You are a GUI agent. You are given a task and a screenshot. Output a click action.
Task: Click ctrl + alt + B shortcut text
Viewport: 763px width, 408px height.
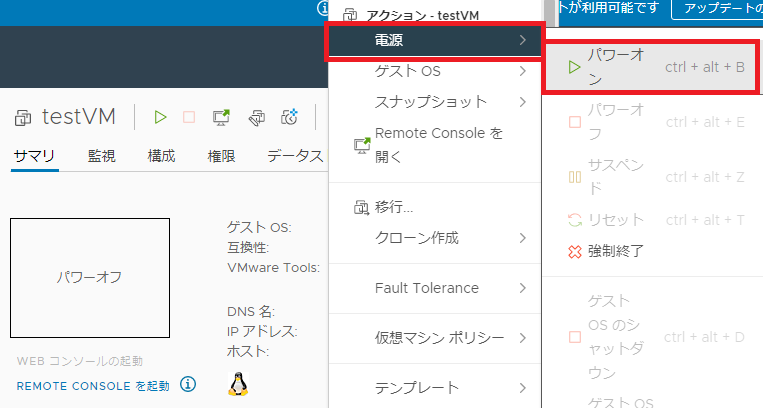tap(705, 67)
